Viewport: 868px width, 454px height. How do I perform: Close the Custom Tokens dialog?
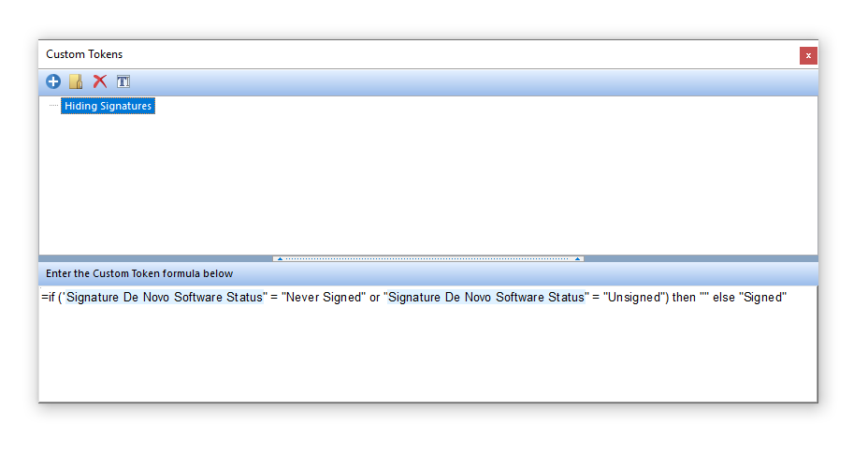tap(808, 55)
